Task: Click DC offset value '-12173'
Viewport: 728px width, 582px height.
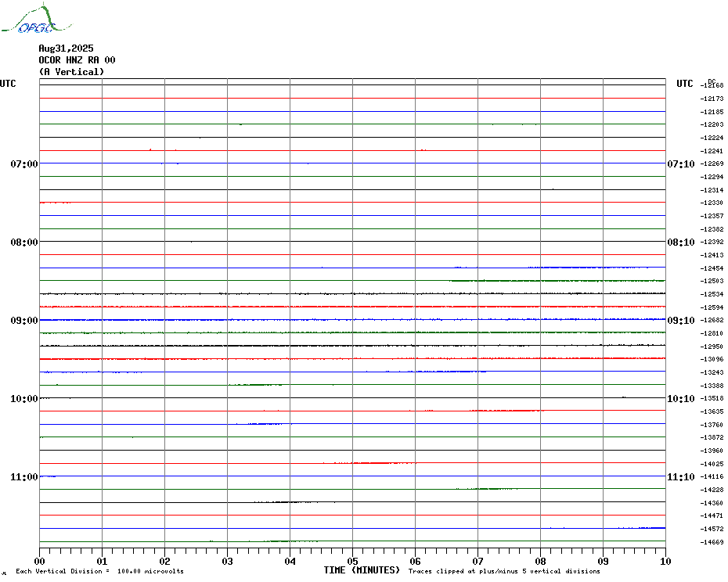Action: coord(712,99)
